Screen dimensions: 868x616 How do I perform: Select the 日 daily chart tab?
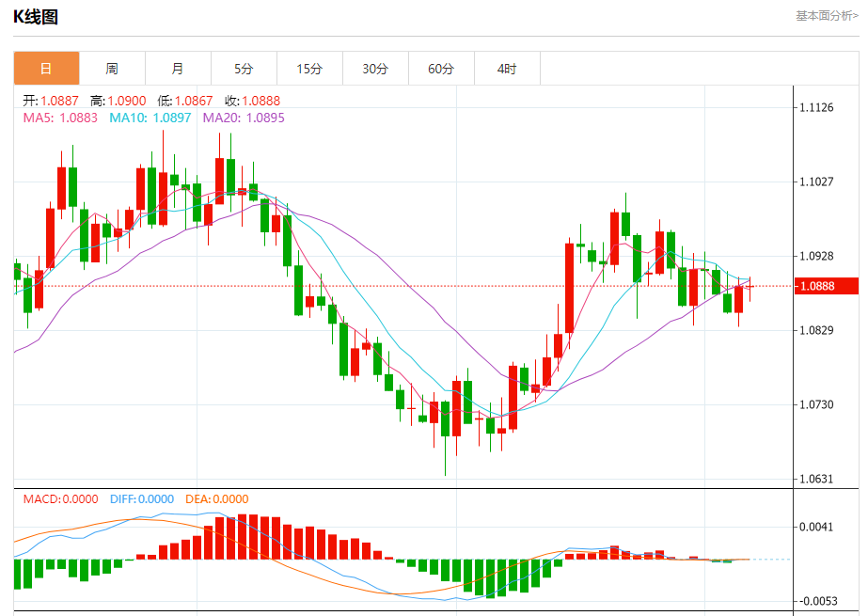pos(46,69)
